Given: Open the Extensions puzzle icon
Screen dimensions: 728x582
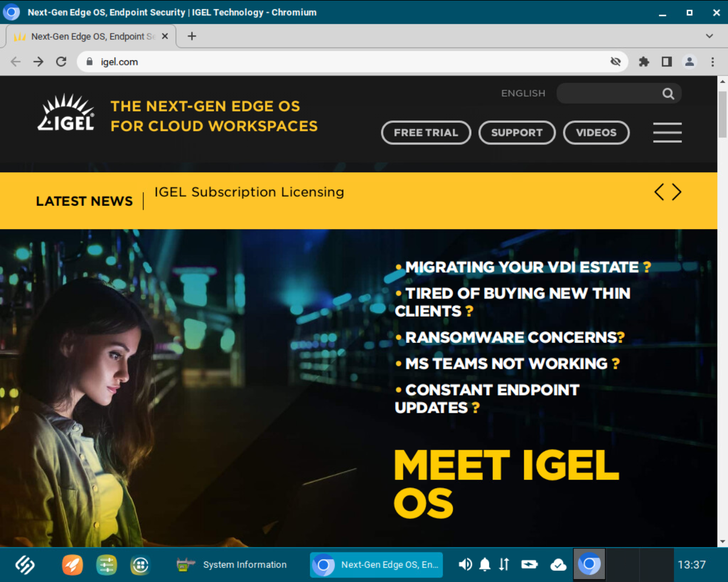Looking at the screenshot, I should click(x=644, y=61).
